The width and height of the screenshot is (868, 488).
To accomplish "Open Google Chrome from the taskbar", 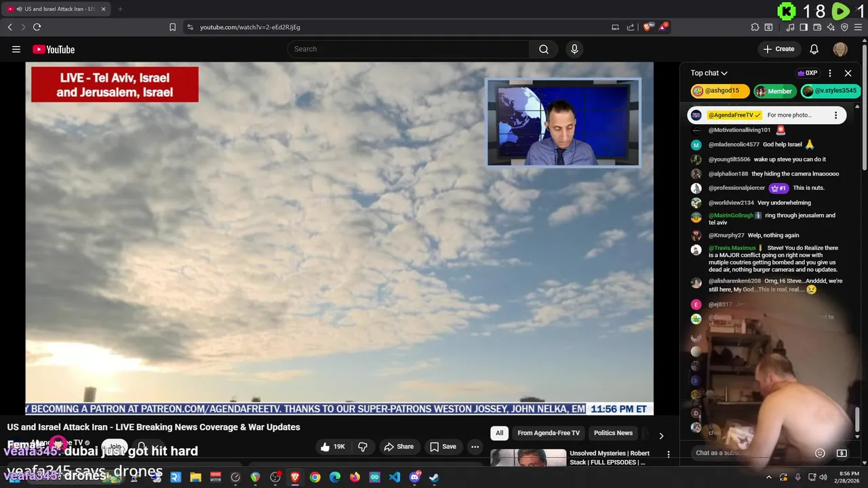I will (315, 477).
